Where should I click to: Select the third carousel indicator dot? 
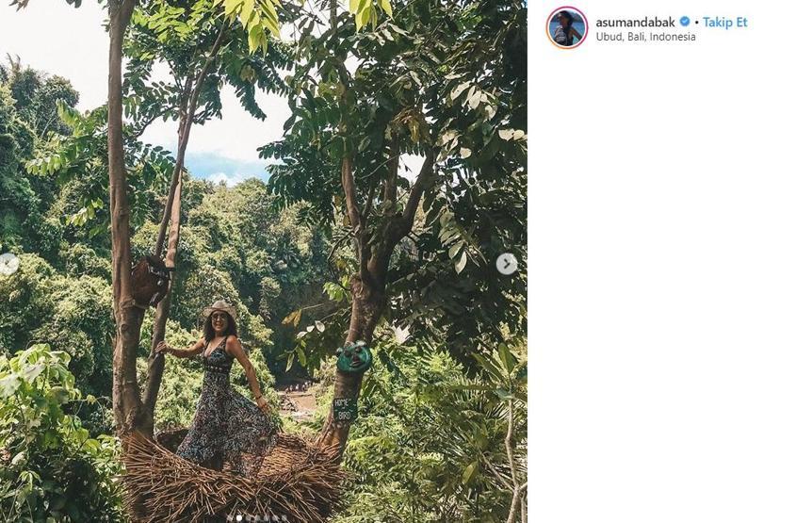pos(248,518)
